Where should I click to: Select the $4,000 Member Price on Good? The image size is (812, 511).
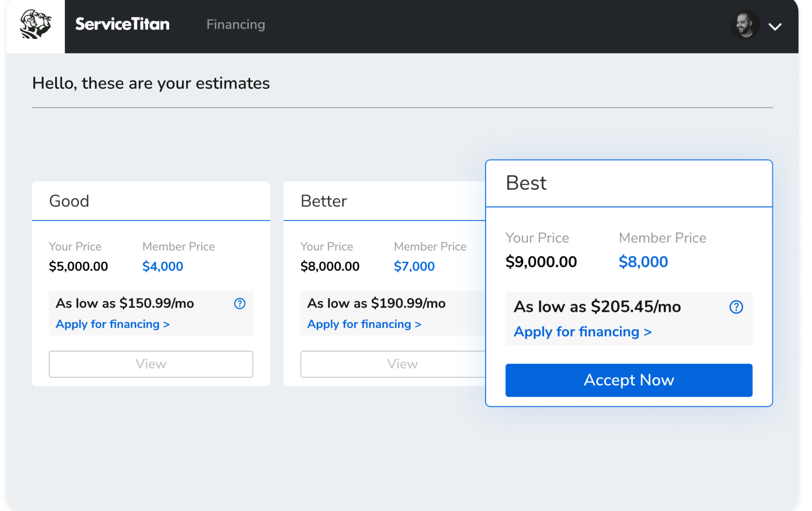pyautogui.click(x=162, y=266)
